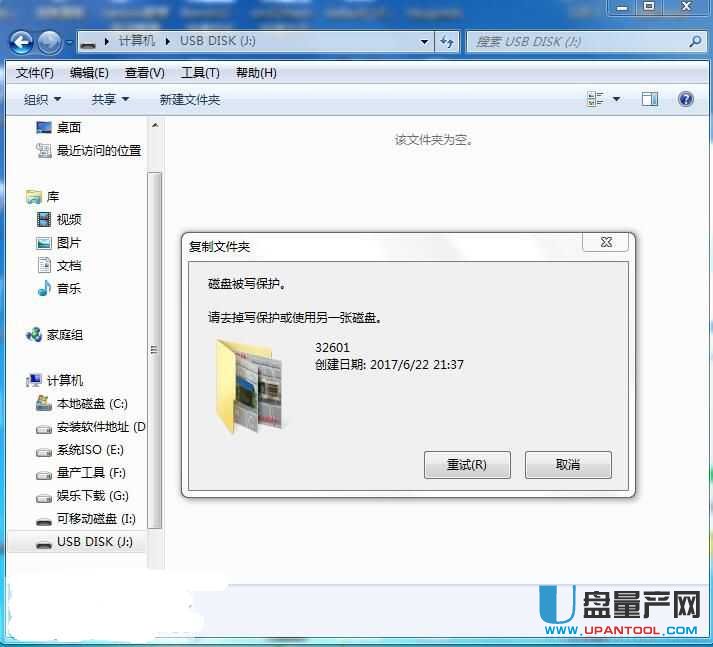This screenshot has width=713, height=647.
Task: Toggle the preview pane icon
Action: point(650,99)
